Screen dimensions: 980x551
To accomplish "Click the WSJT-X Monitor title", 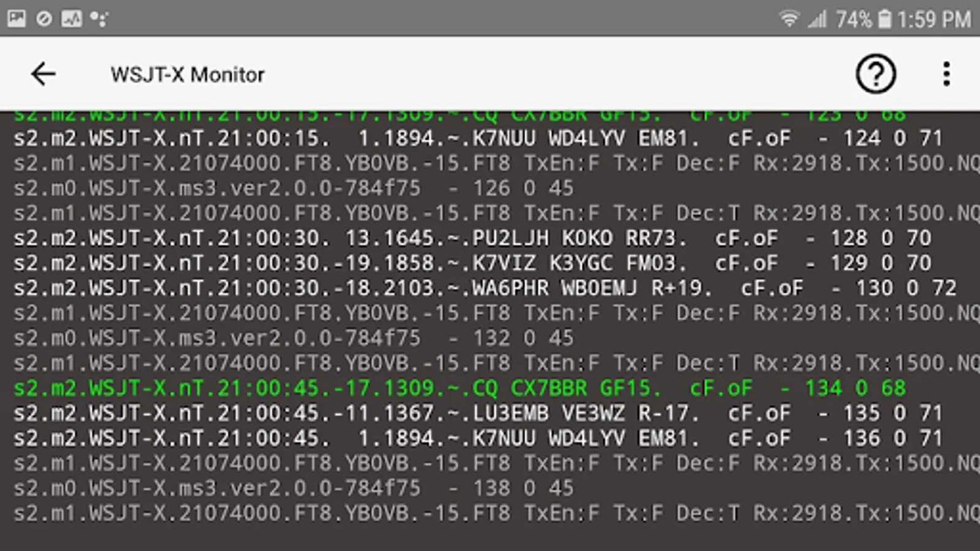I will point(187,75).
